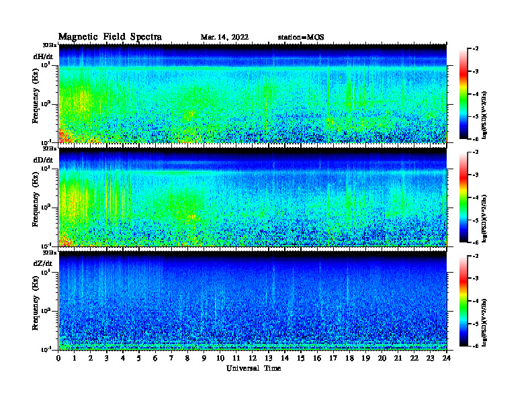
Task: Click hour tick label "7" on time axis
Action: (x=171, y=359)
